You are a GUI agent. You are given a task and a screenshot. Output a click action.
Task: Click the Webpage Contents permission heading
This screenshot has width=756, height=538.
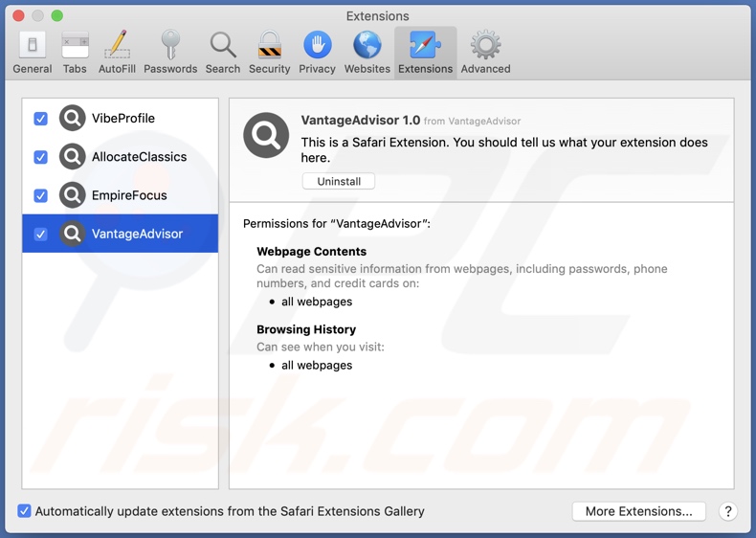[311, 252]
